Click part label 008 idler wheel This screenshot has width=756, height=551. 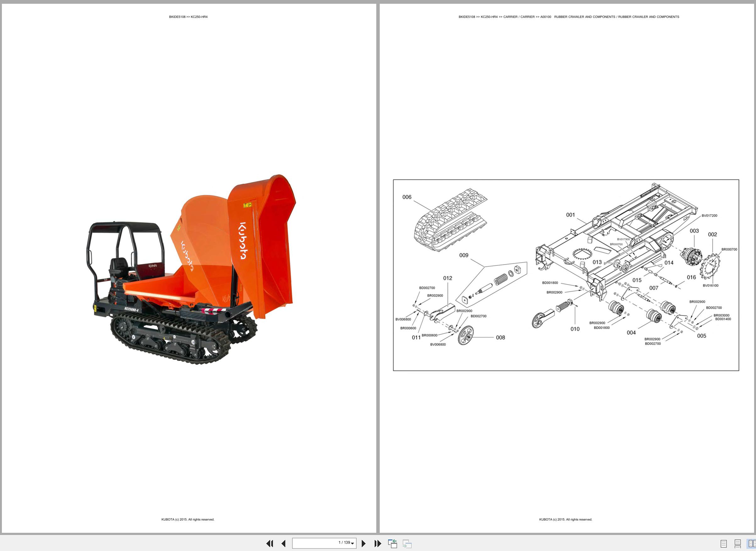pyautogui.click(x=500, y=337)
